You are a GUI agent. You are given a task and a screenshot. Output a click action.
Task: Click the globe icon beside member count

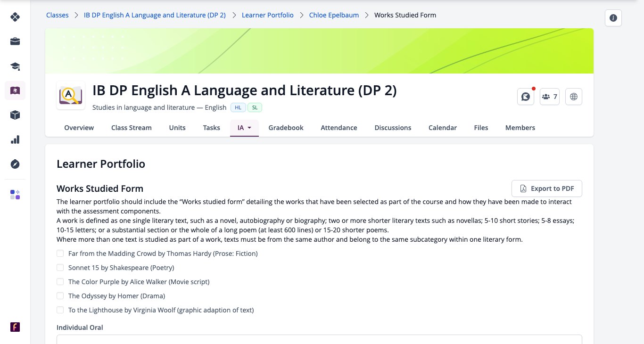[574, 97]
